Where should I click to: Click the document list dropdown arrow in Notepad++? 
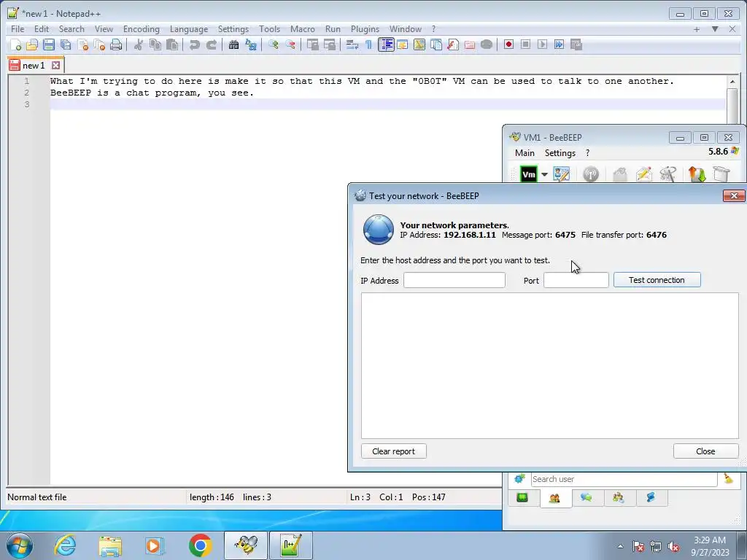tap(715, 29)
